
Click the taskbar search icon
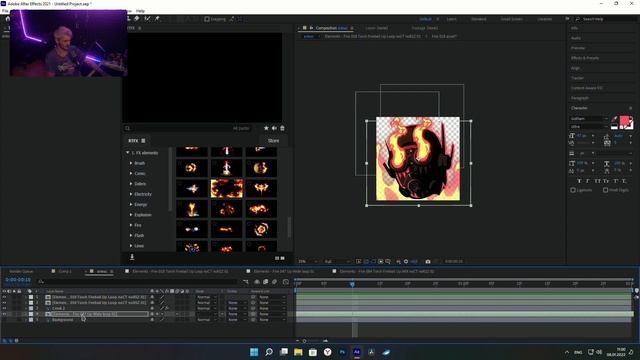(x=269, y=352)
